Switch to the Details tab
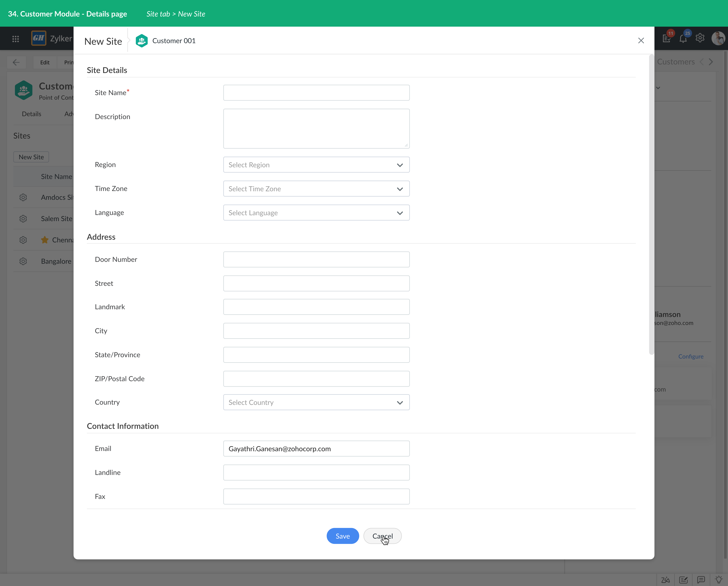Image resolution: width=728 pixels, height=586 pixels. tap(31, 114)
